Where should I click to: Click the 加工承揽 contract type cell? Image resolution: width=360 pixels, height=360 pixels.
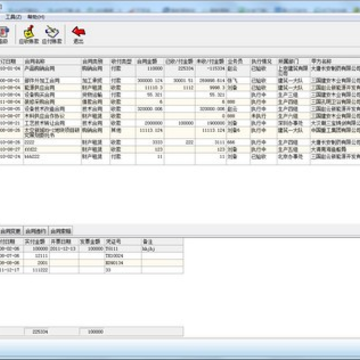(x=95, y=81)
